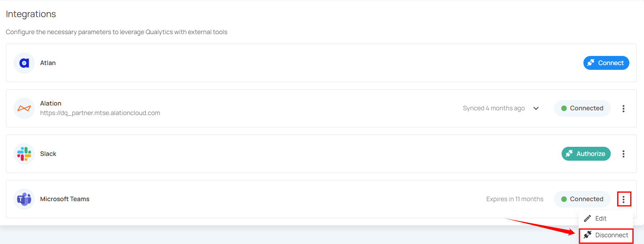The width and height of the screenshot is (644, 244).
Task: Click the "Synced 4 months ago" text
Action: 493,108
